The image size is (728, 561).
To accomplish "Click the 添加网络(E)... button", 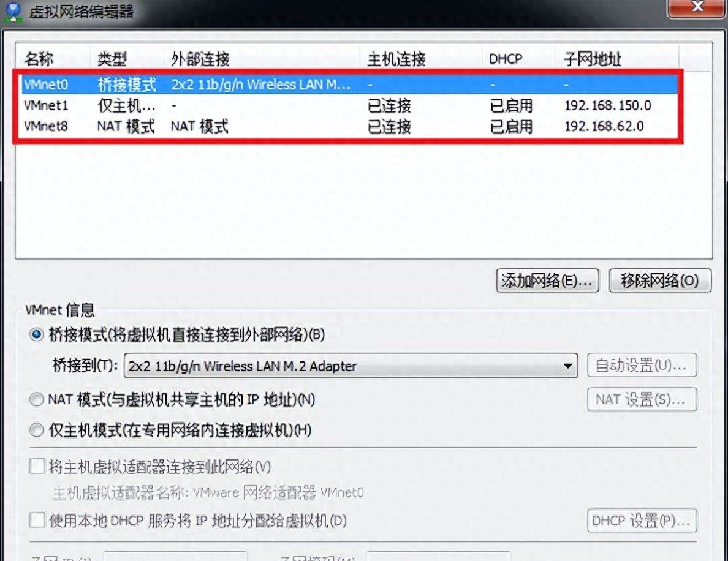I will (547, 280).
